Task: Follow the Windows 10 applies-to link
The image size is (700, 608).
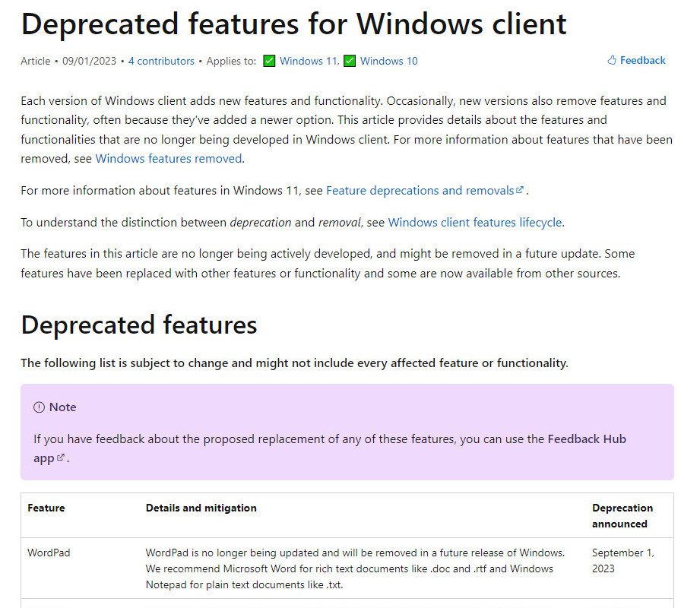Action: [388, 61]
